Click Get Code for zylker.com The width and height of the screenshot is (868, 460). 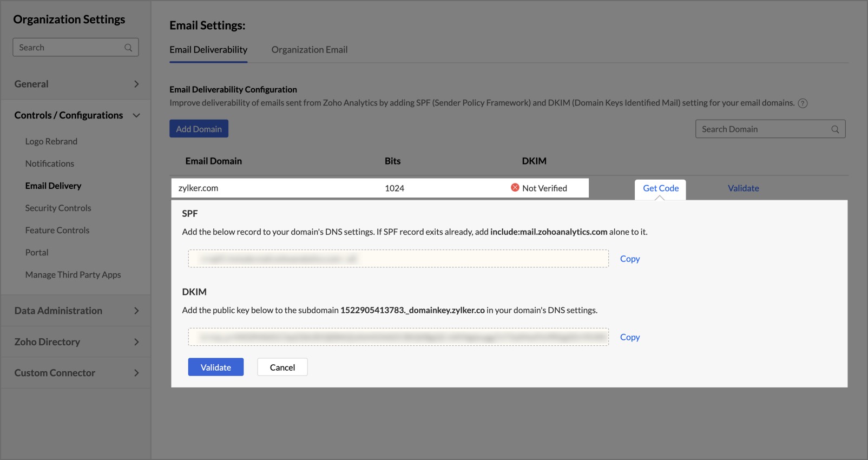click(661, 188)
